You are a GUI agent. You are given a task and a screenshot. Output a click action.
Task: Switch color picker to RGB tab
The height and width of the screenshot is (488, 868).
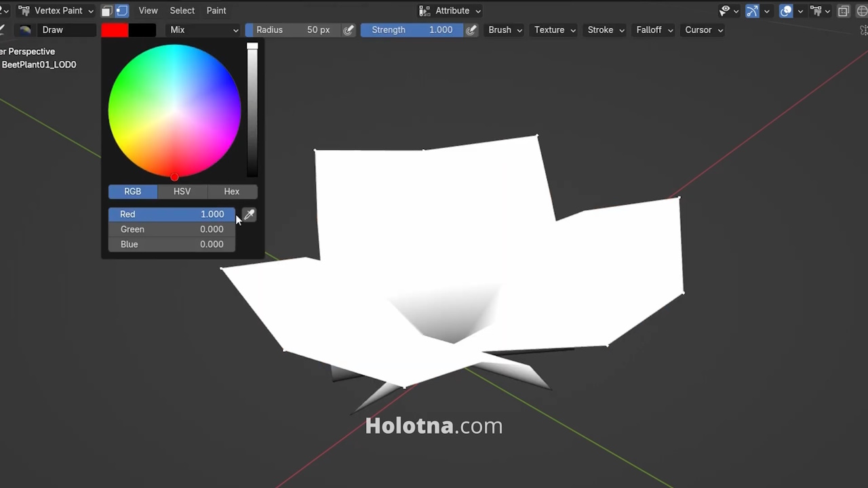pyautogui.click(x=132, y=191)
